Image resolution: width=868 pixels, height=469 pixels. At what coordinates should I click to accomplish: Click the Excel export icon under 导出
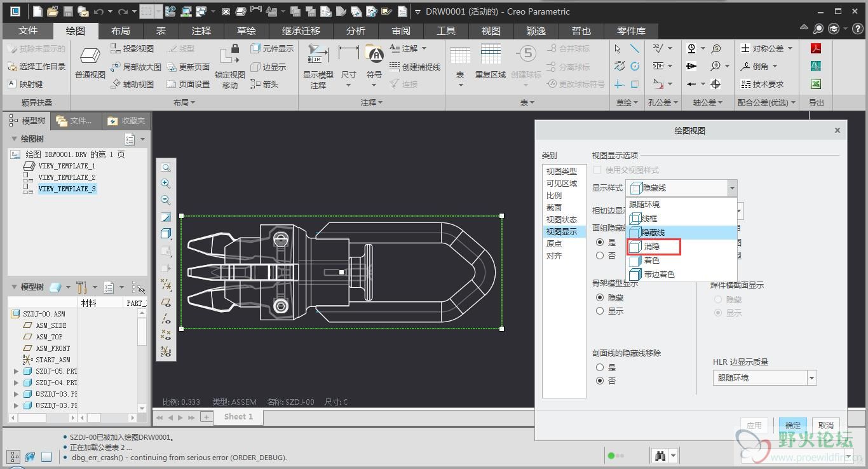coord(816,84)
